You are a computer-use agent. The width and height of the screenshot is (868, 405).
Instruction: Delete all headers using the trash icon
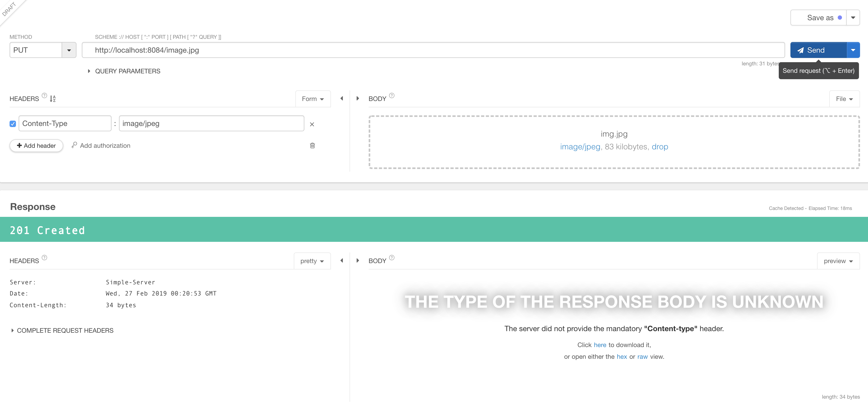pyautogui.click(x=312, y=145)
